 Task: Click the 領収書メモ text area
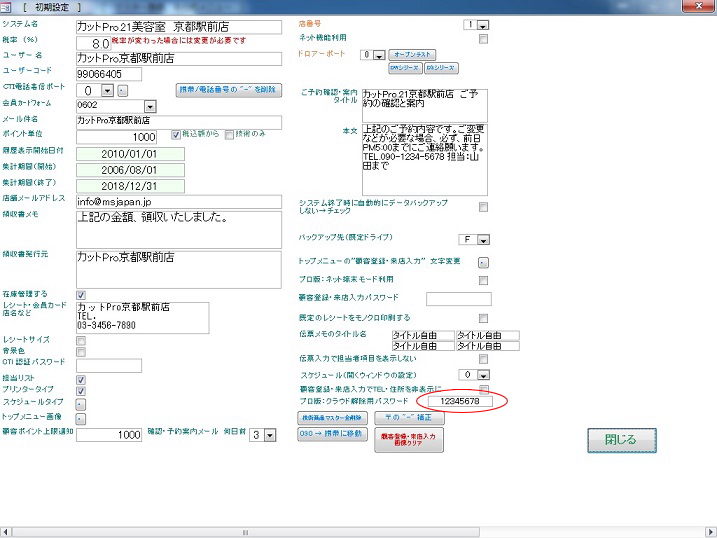[x=179, y=229]
